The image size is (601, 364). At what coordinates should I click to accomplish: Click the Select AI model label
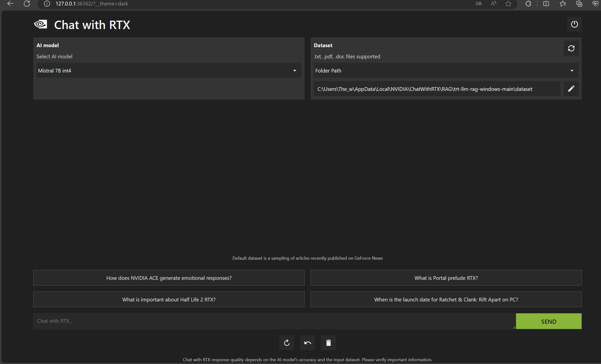pos(54,56)
